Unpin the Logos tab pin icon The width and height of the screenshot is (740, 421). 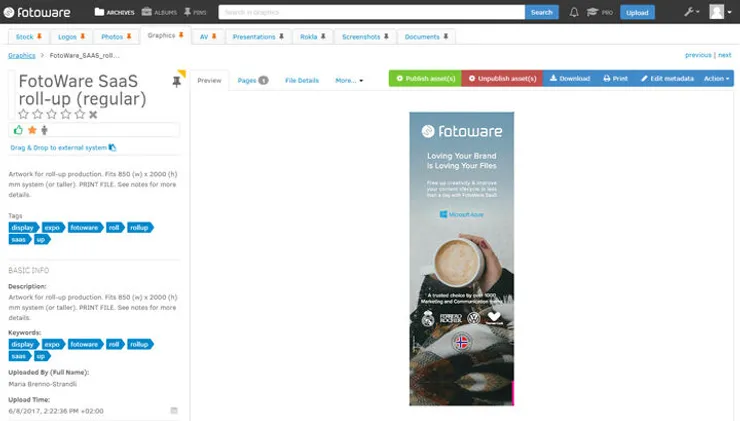tap(83, 36)
